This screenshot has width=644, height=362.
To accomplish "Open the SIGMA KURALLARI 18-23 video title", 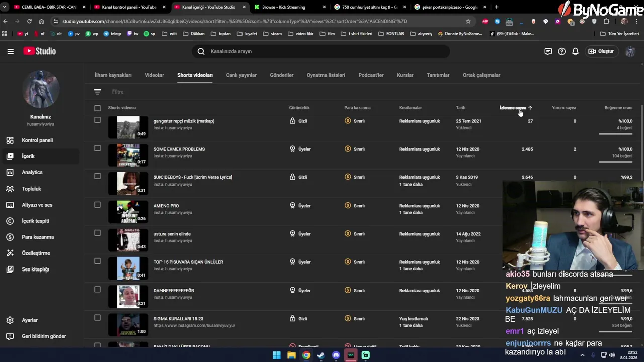I will tap(179, 319).
